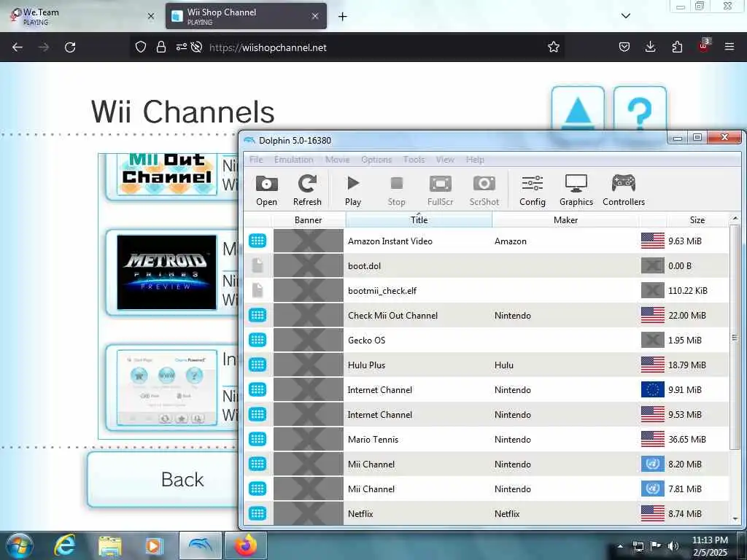Screen dimensions: 747x560
Task: Click the taskbar volume speaker icon
Action: click(x=673, y=545)
